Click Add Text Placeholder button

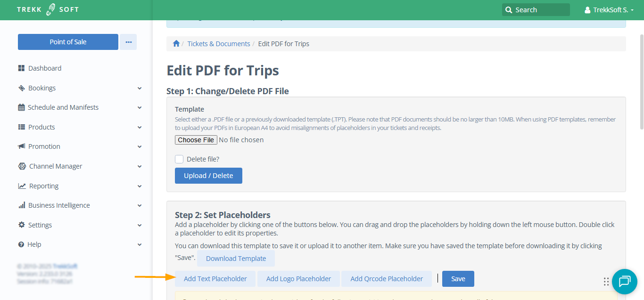coord(215,279)
